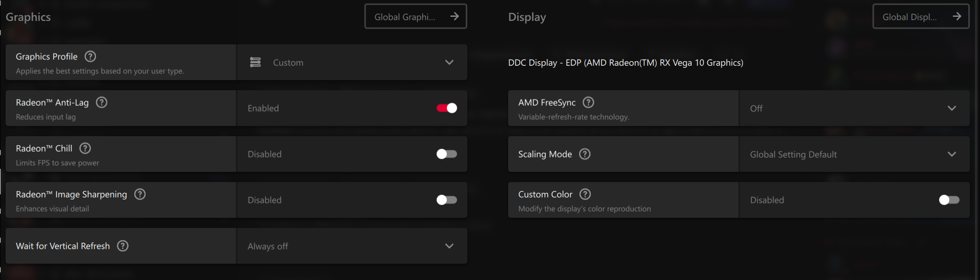Click Wait for Vertical Refresh help icon
The height and width of the screenshot is (280, 980).
[123, 246]
